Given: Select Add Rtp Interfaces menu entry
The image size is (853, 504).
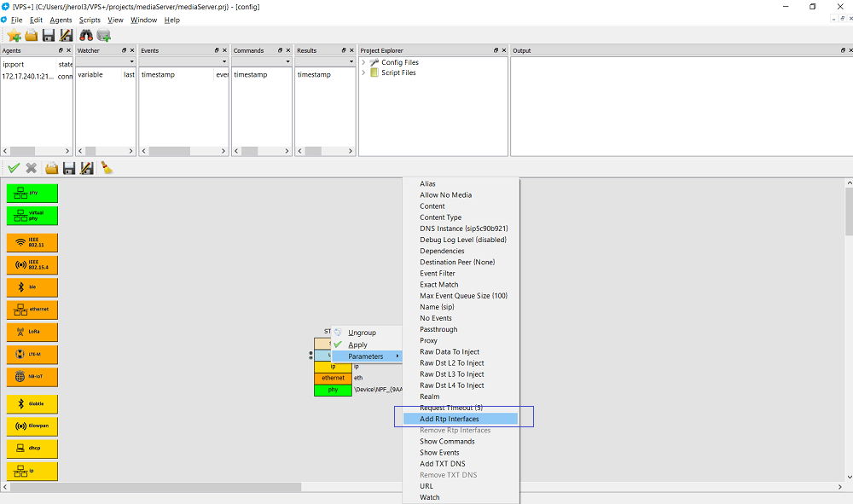Looking at the screenshot, I should [450, 419].
